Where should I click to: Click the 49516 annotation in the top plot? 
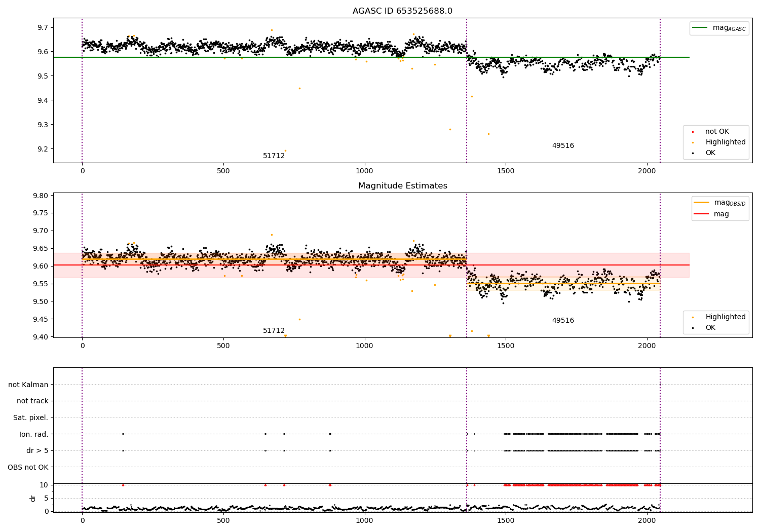pyautogui.click(x=563, y=146)
